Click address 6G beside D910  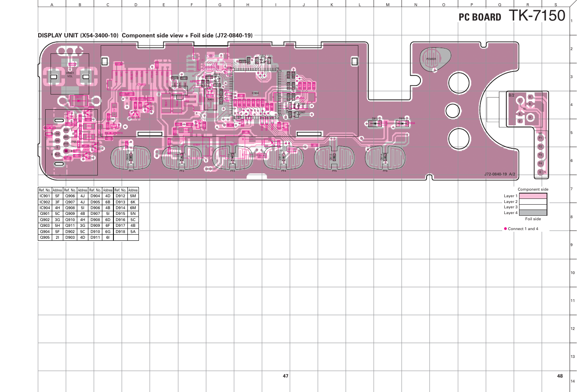[108, 232]
